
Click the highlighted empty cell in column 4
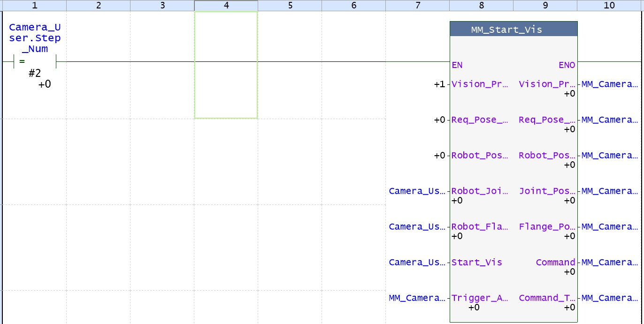[226, 65]
